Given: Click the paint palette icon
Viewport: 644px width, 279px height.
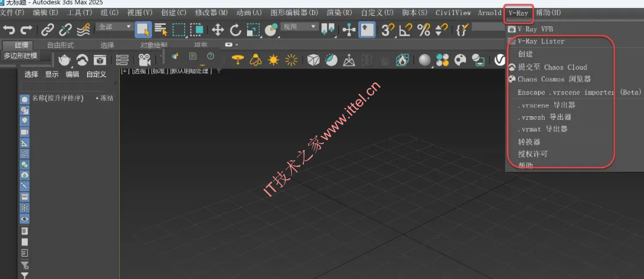Looking at the screenshot, I should pyautogui.click(x=460, y=60).
